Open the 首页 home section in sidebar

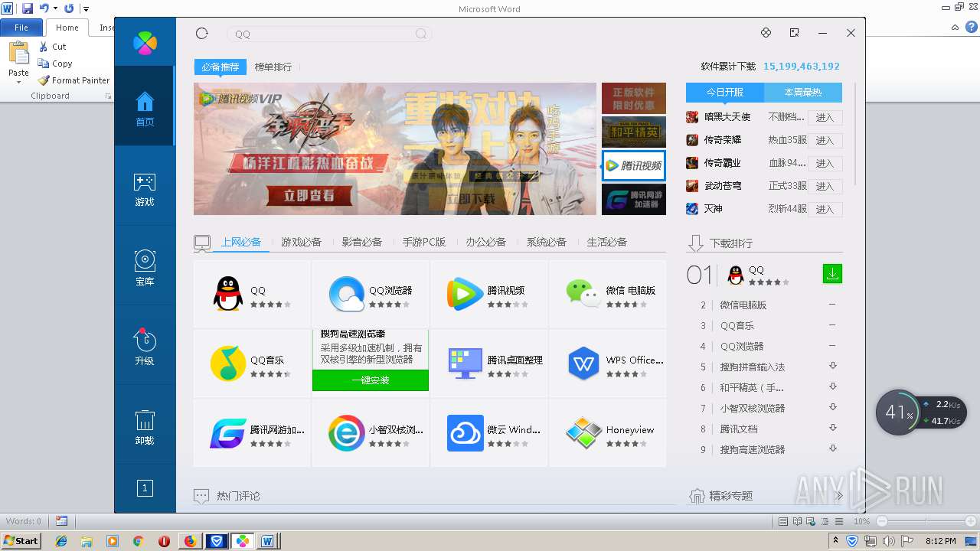point(145,106)
